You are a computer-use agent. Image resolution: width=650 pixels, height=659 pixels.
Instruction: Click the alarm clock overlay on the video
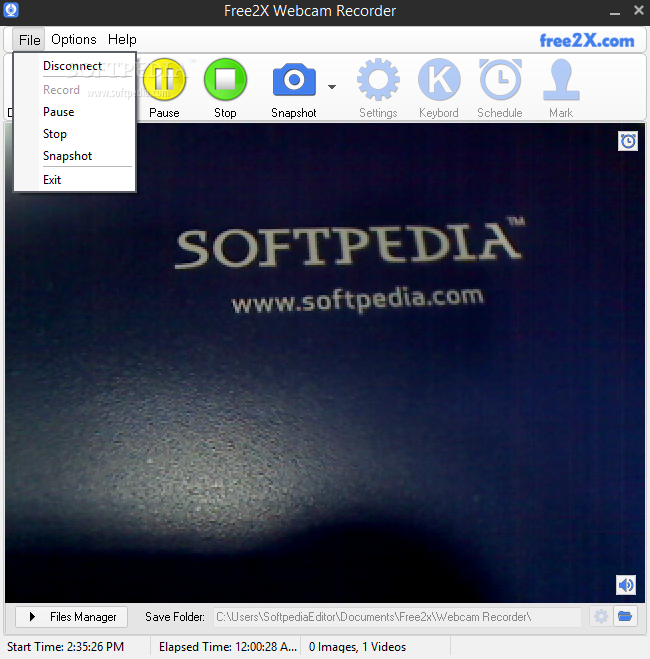tap(628, 141)
